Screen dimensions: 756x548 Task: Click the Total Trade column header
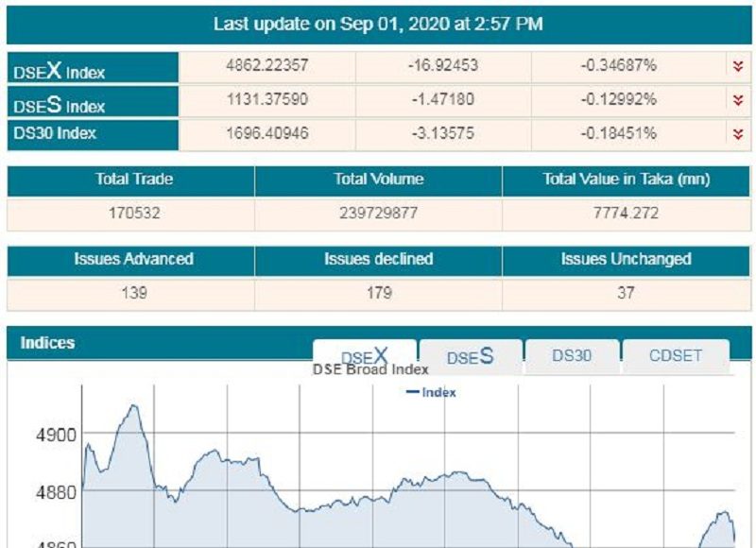[133, 180]
